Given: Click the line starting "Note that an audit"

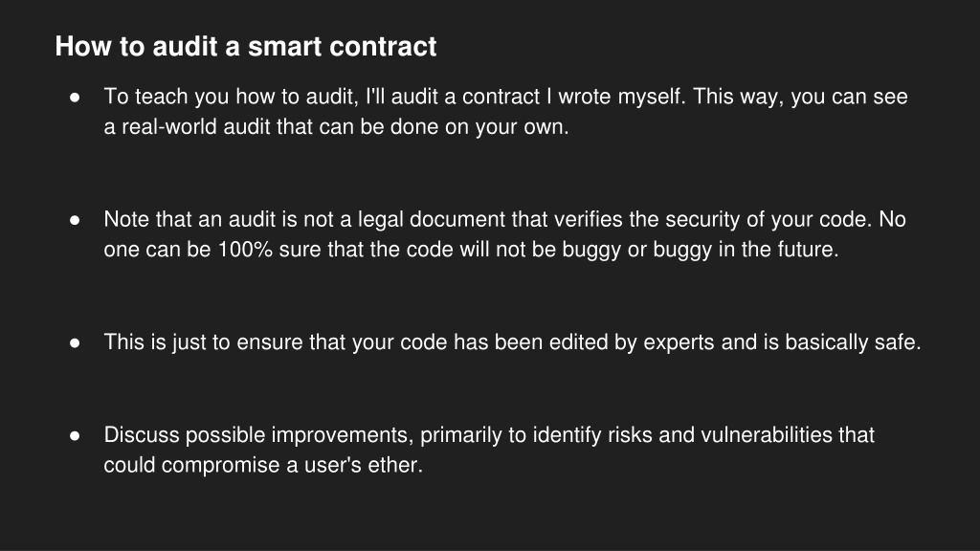Looking at the screenshot, I should click(x=505, y=219).
